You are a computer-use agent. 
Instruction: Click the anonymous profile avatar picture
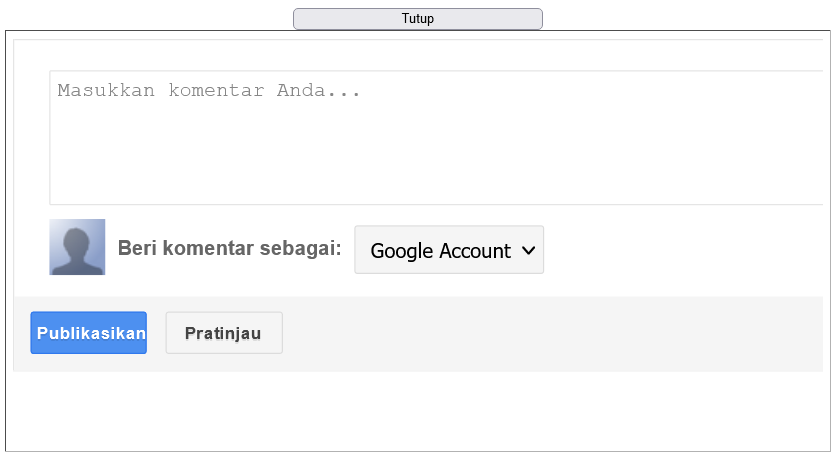click(77, 247)
